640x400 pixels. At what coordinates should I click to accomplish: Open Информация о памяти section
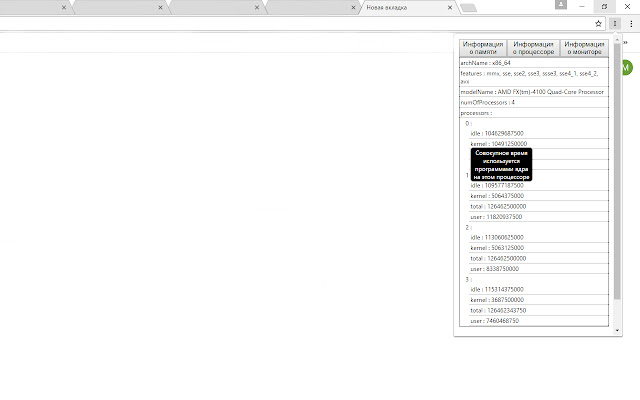click(x=483, y=48)
